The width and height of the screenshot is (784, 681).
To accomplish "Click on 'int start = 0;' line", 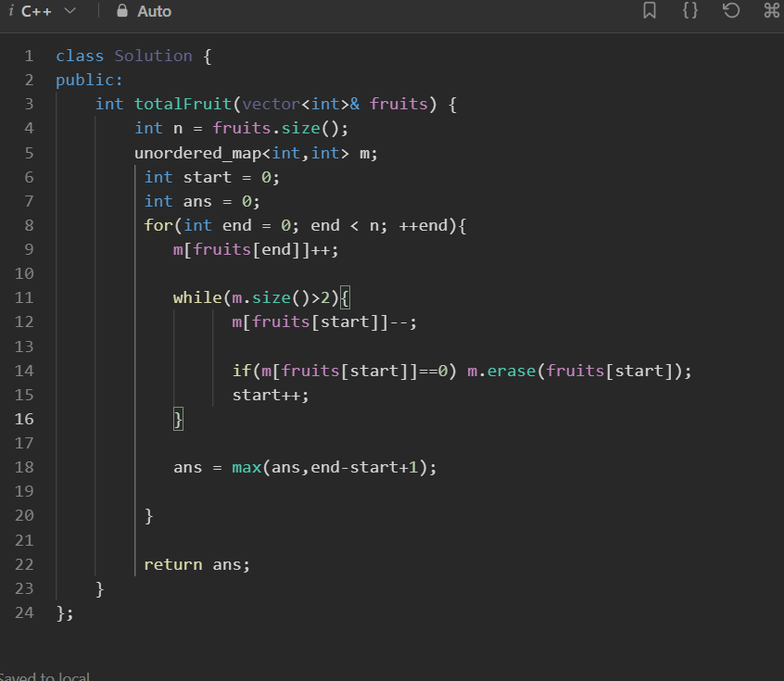I will 212,177.
